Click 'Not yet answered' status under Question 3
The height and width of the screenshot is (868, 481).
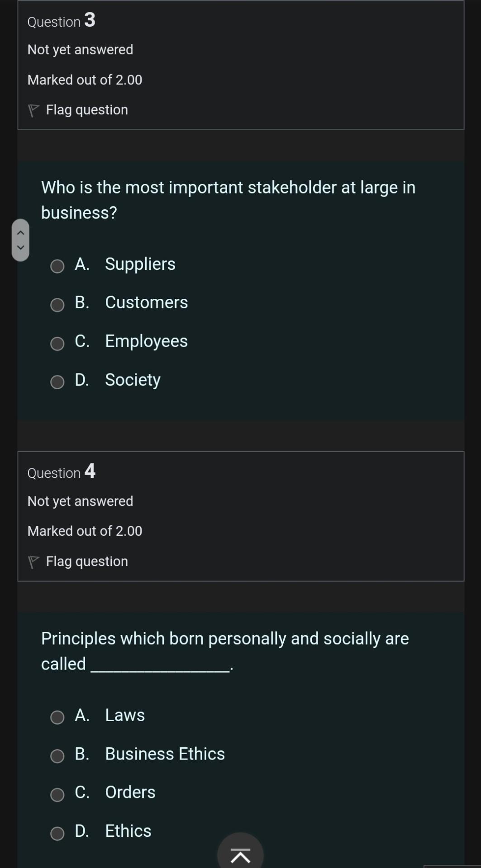(80, 49)
